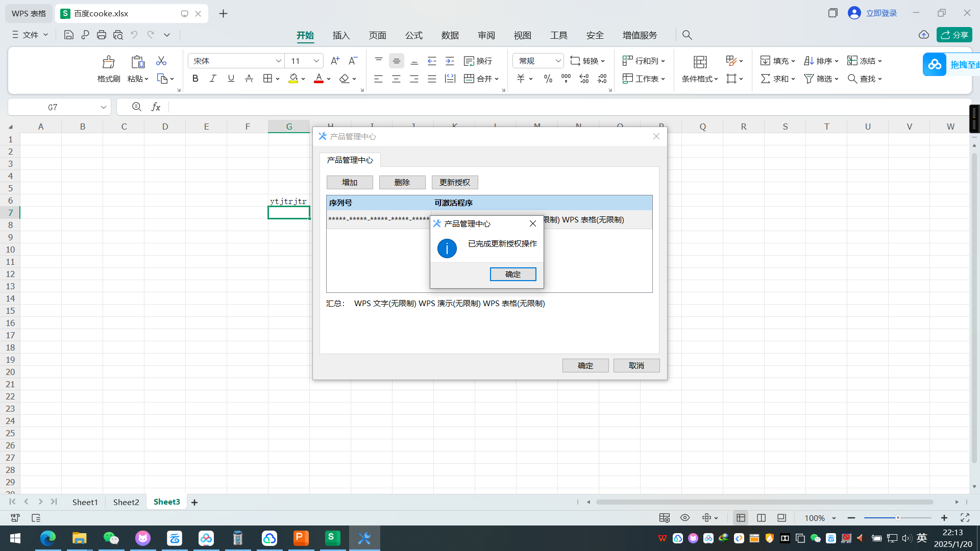Toggle Bold formatting button
Image resolution: width=980 pixels, height=551 pixels.
click(x=195, y=79)
